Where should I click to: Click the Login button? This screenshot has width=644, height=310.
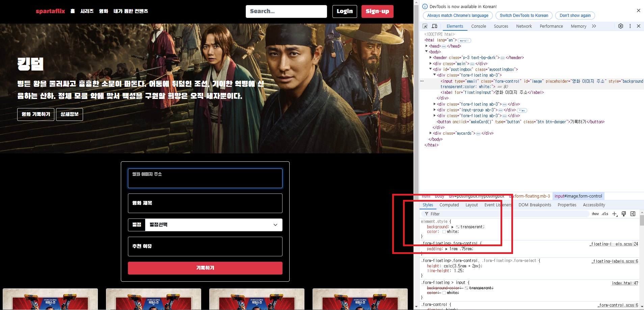tap(345, 11)
